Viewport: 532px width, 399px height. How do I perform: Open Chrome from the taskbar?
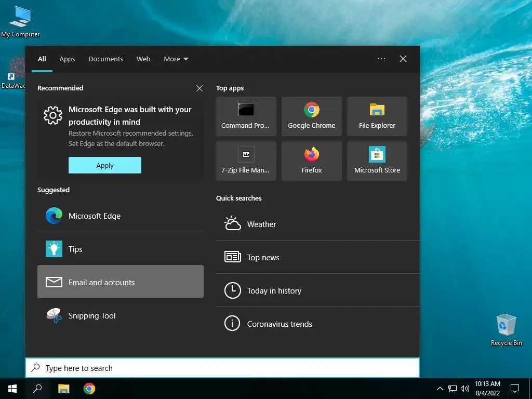pyautogui.click(x=89, y=389)
